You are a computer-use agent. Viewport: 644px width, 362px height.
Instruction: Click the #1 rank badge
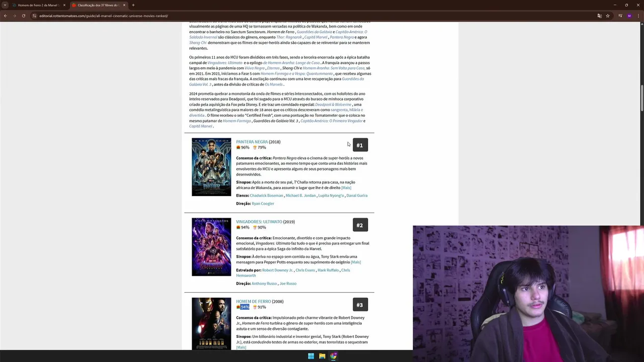click(x=360, y=145)
